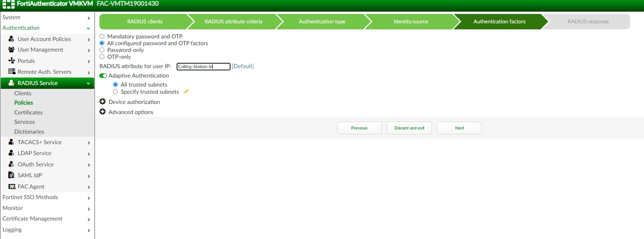The width and height of the screenshot is (644, 239).
Task: Click the Portals icon
Action: 11,61
